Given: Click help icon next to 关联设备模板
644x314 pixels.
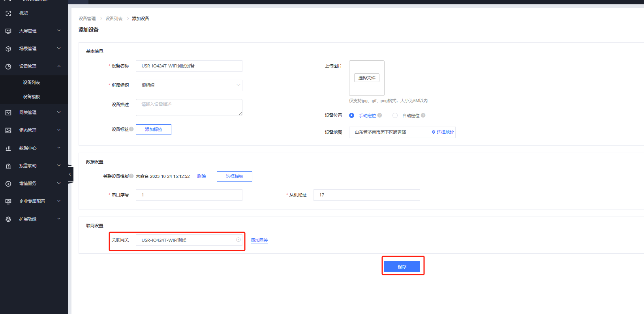Looking at the screenshot, I should (131, 176).
